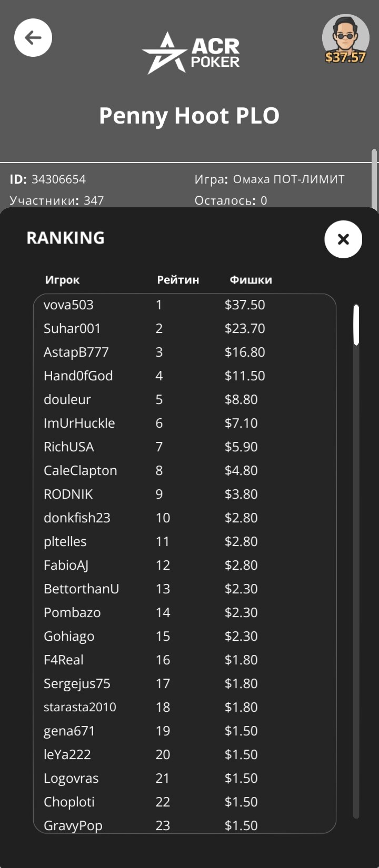
Task: Choose Hand0fGod from the ranking list
Action: point(78,376)
